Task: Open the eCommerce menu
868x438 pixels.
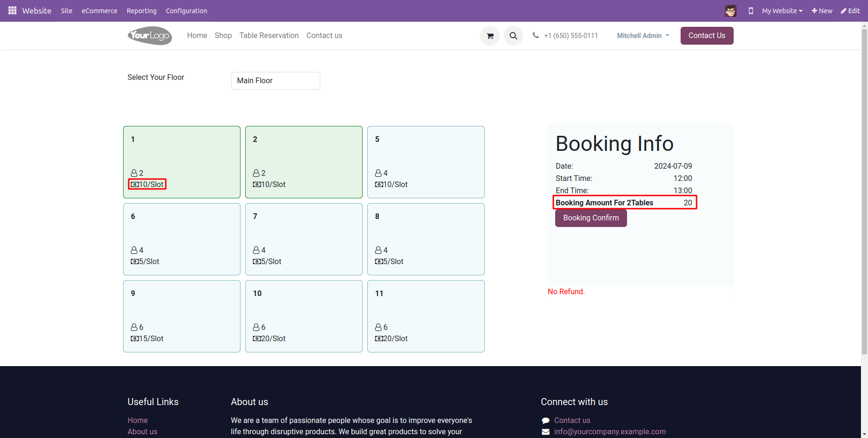Action: point(100,11)
